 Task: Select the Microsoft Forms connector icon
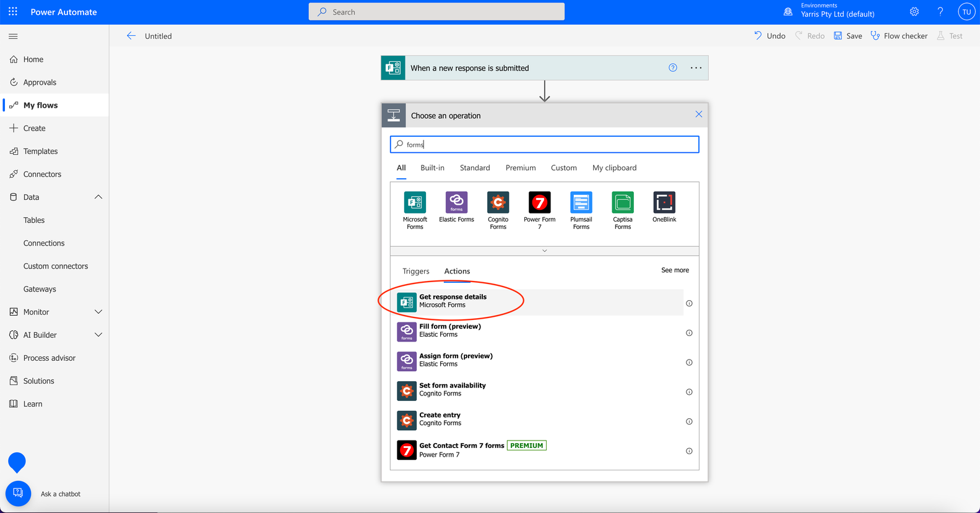click(415, 202)
